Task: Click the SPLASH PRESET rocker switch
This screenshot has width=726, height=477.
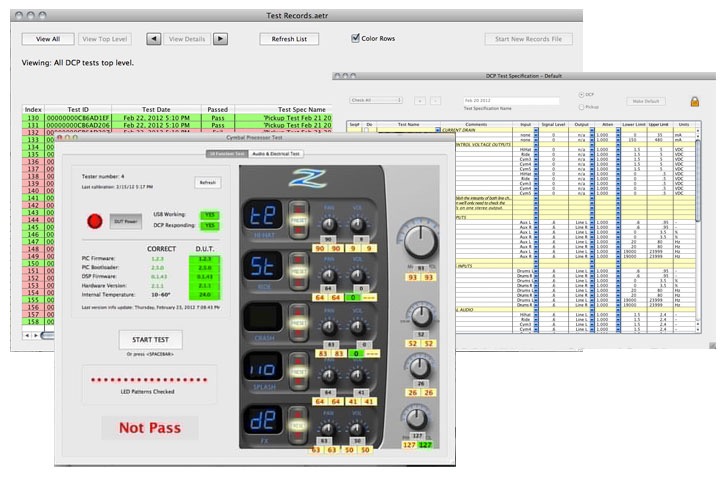Action: (298, 372)
